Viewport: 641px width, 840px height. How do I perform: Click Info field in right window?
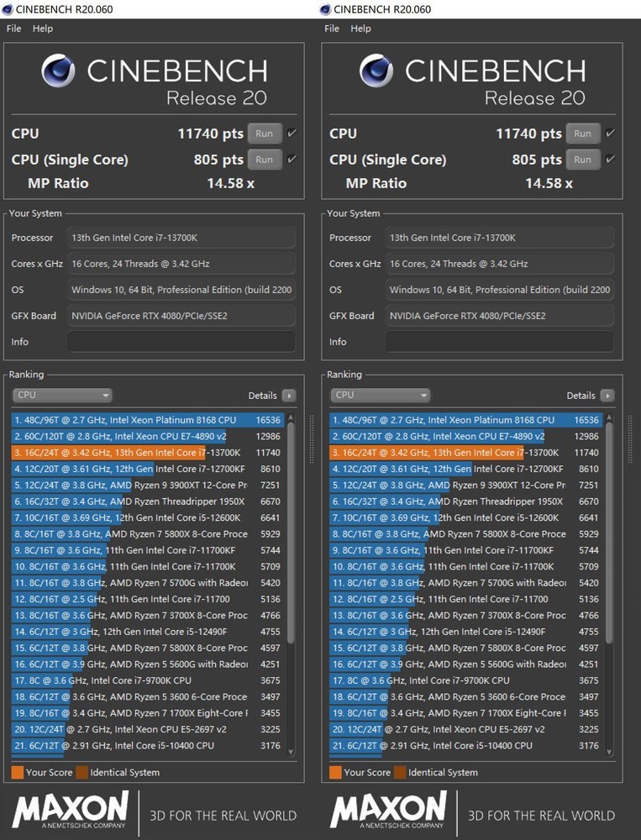pos(500,341)
